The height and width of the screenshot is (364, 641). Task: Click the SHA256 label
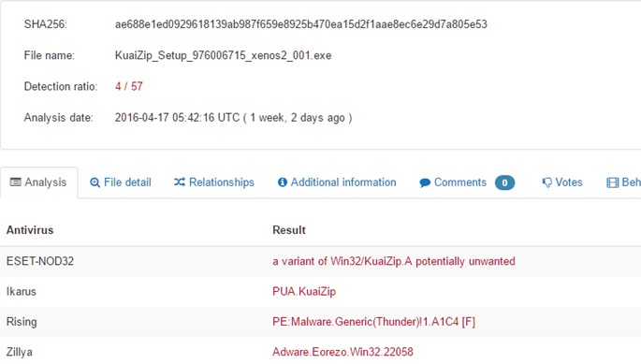(x=45, y=24)
